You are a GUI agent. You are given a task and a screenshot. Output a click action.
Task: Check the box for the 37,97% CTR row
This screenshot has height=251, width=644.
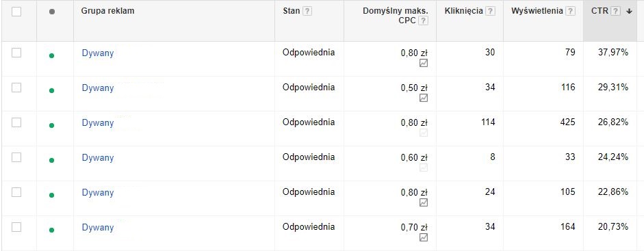(16, 53)
